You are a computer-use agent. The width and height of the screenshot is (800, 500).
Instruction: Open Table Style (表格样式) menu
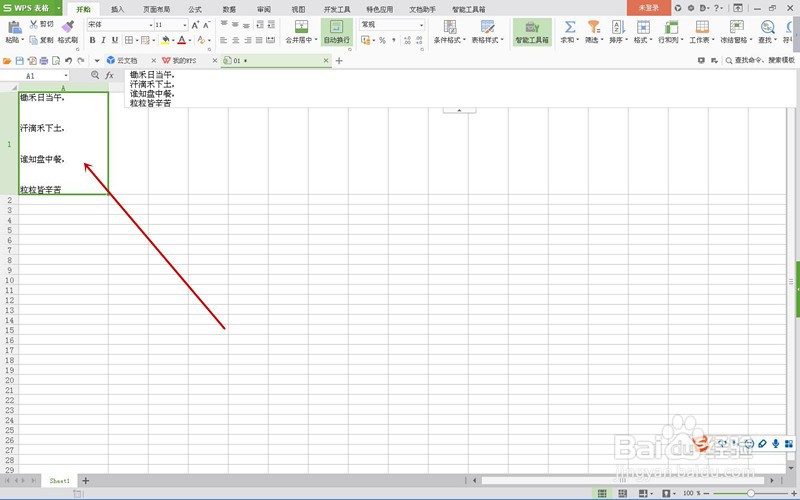pyautogui.click(x=487, y=32)
